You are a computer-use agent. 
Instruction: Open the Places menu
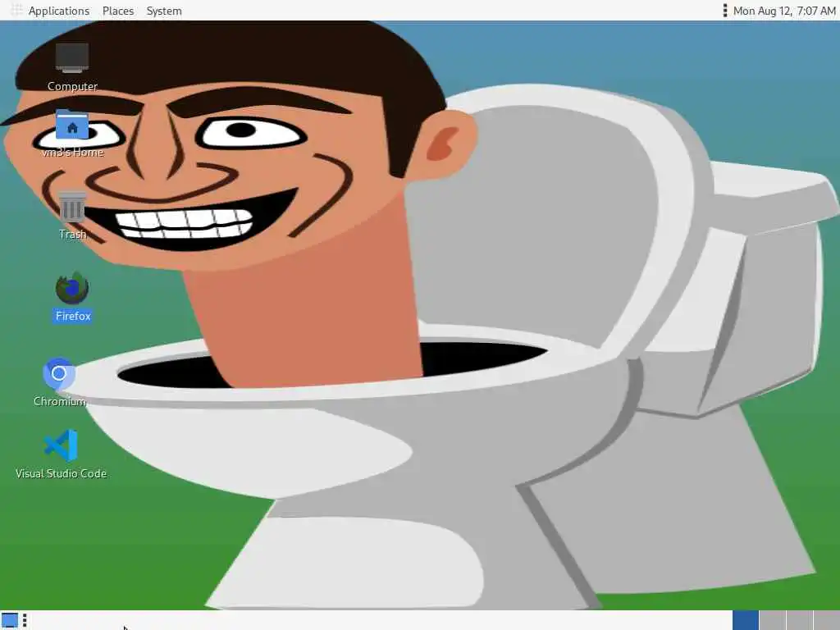tap(118, 11)
